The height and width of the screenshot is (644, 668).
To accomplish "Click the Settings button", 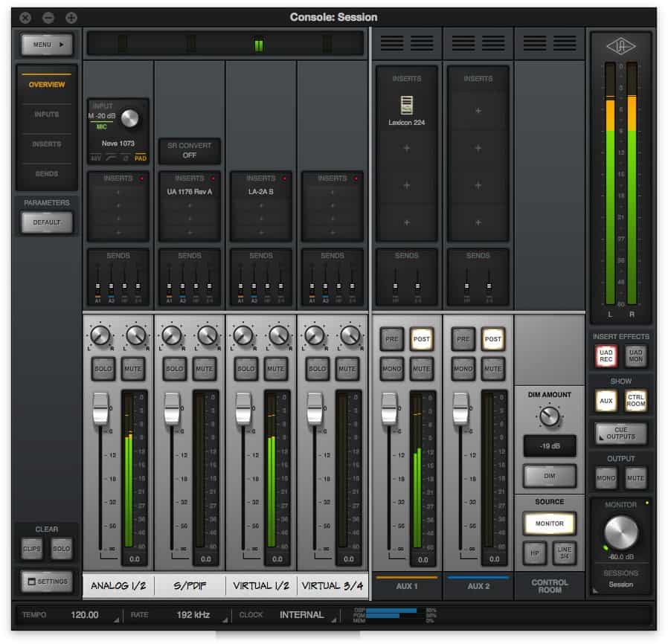I will 47,582.
